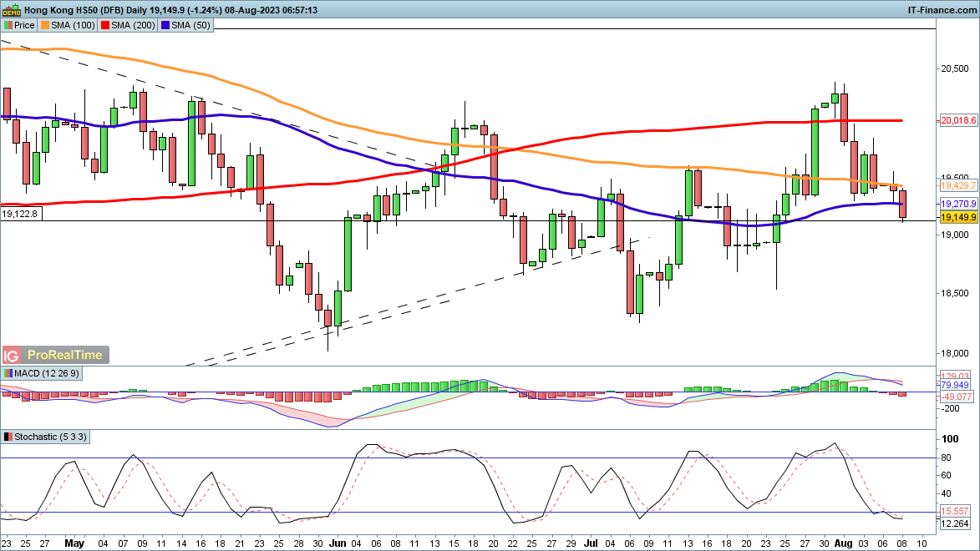Open the Price legend label
Image resolution: width=980 pixels, height=551 pixels.
point(24,26)
